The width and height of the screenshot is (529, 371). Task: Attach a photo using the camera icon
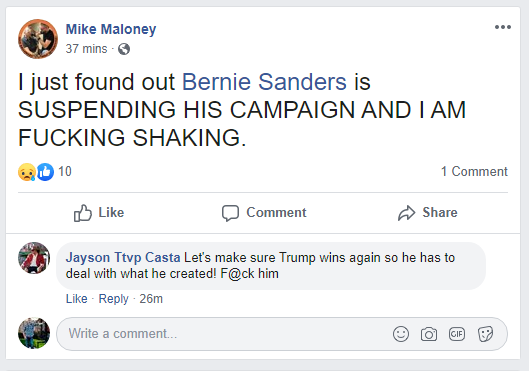(x=429, y=334)
